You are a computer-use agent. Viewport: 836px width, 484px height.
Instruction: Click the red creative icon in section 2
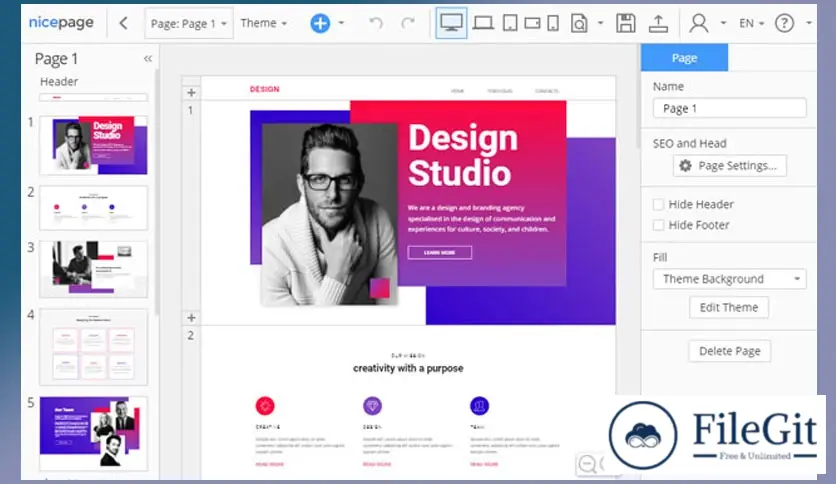(265, 406)
